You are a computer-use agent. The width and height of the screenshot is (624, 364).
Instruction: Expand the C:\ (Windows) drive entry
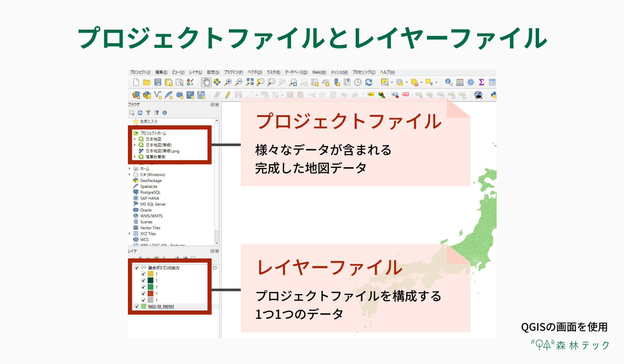(129, 175)
